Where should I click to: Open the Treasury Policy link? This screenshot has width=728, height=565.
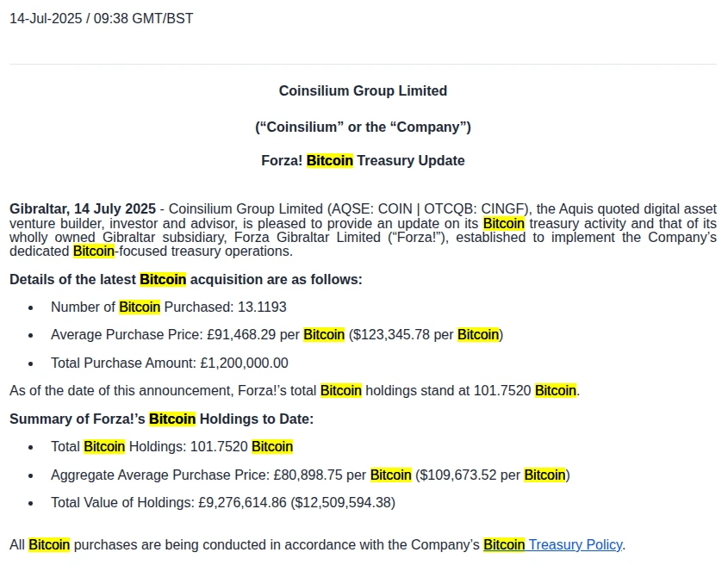(576, 544)
